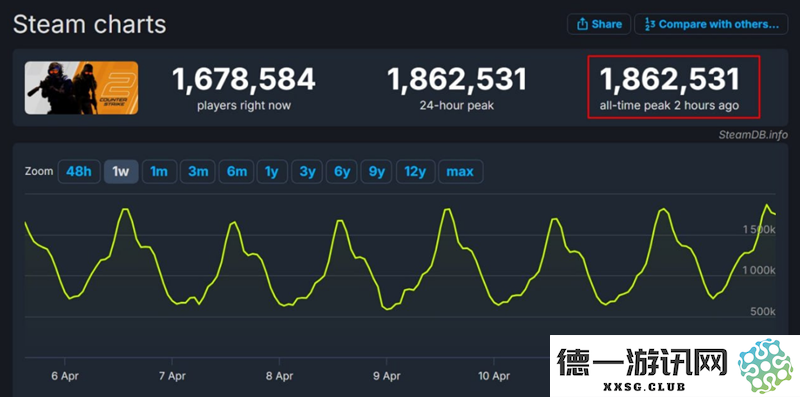Set zoom range to 1y
The height and width of the screenshot is (397, 800).
tap(272, 171)
